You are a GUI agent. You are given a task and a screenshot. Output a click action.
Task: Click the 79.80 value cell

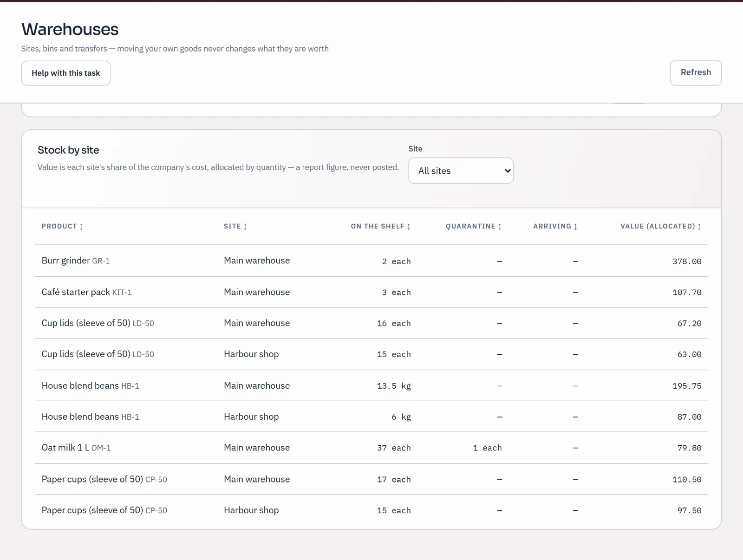point(689,448)
